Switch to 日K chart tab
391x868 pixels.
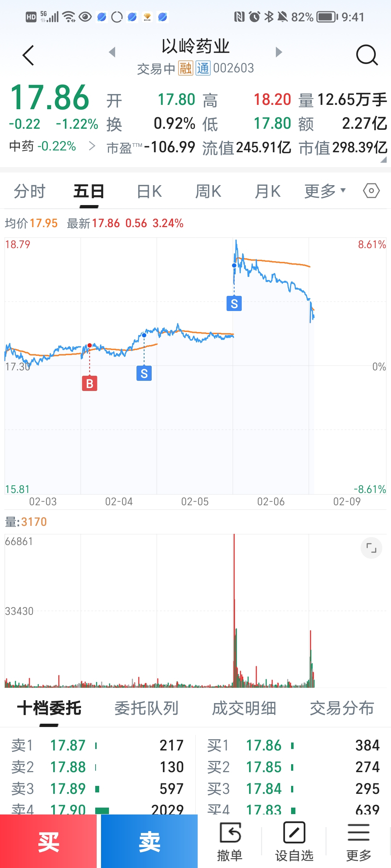click(x=150, y=191)
